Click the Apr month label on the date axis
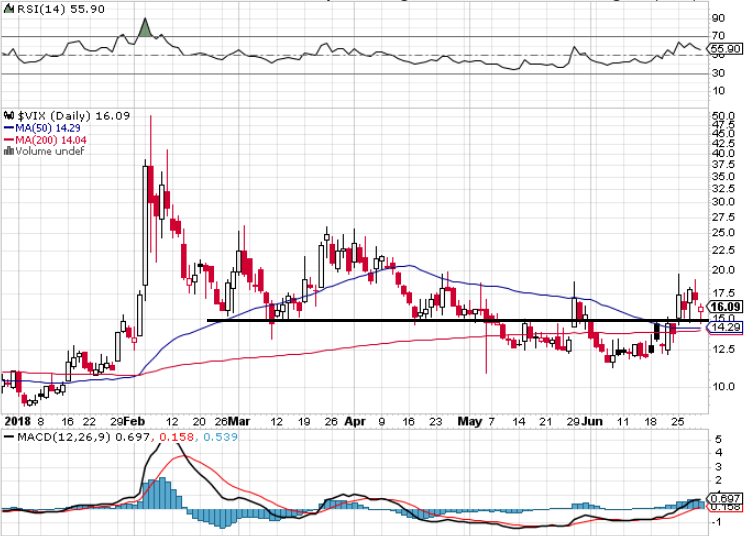 [x=355, y=422]
